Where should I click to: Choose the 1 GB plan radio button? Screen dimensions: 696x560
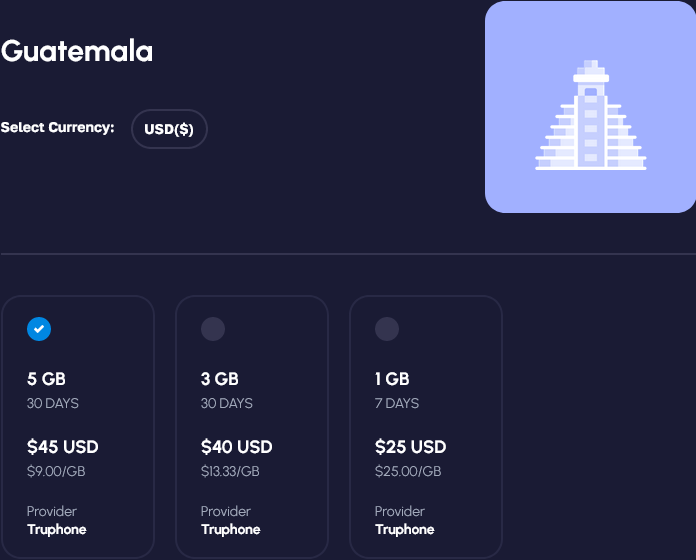coord(387,329)
